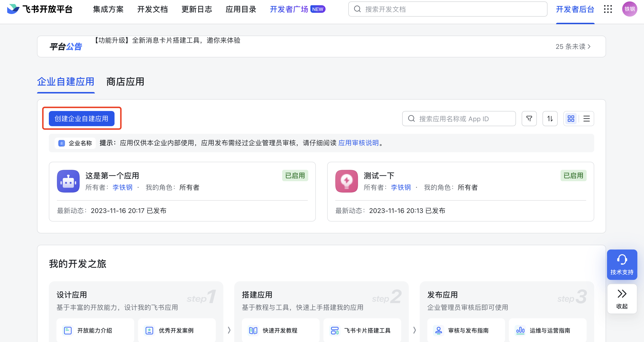Click the 发布应用 step heading
Screen dimensions: 644x342
[x=442, y=295]
